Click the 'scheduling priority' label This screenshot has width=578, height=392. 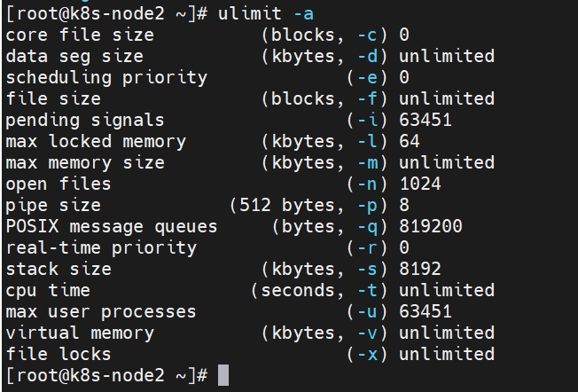coord(106,78)
